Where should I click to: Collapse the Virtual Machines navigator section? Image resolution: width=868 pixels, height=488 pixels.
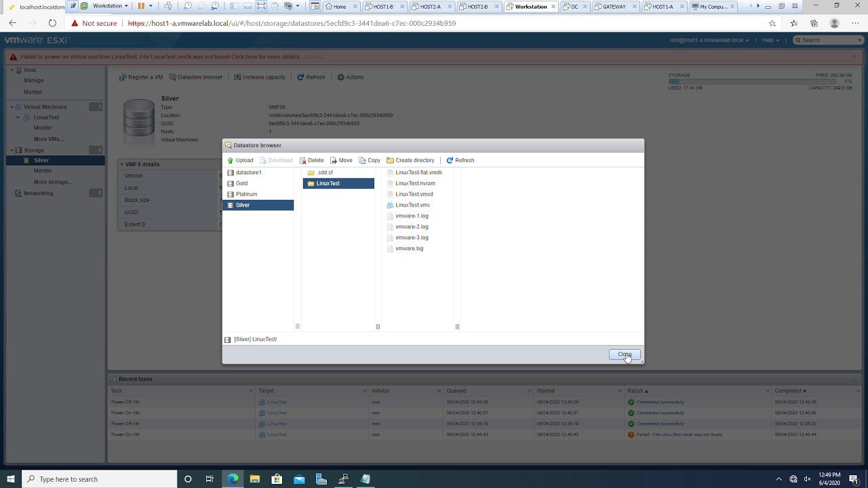(x=12, y=107)
